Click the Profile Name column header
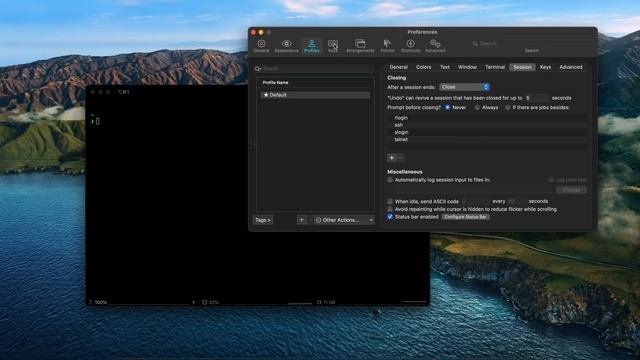 pyautogui.click(x=315, y=82)
